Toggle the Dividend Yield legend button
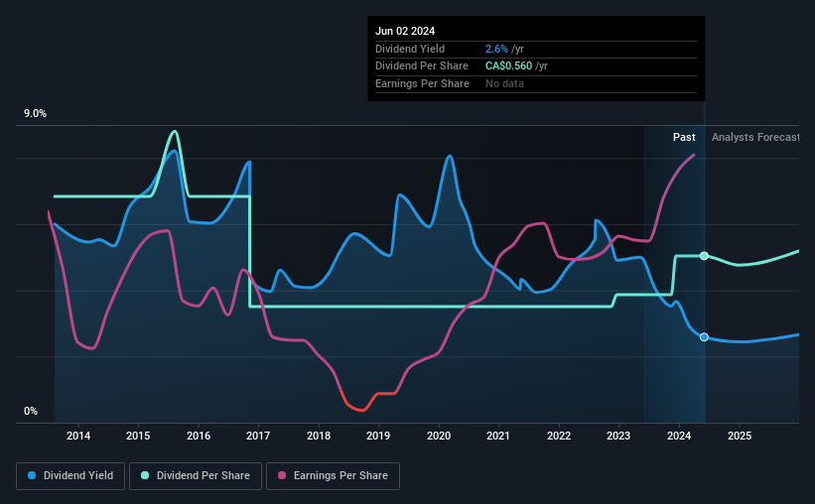The width and height of the screenshot is (815, 504). click(x=70, y=476)
